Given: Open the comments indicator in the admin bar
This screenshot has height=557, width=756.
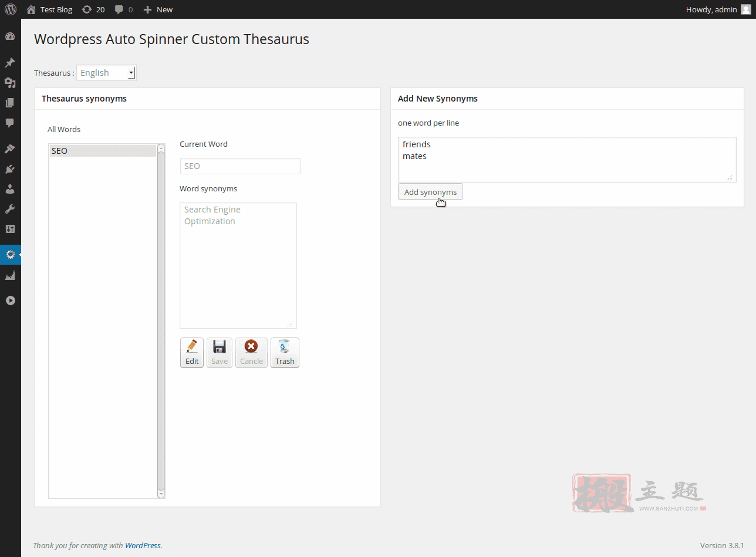Looking at the screenshot, I should pyautogui.click(x=123, y=9).
